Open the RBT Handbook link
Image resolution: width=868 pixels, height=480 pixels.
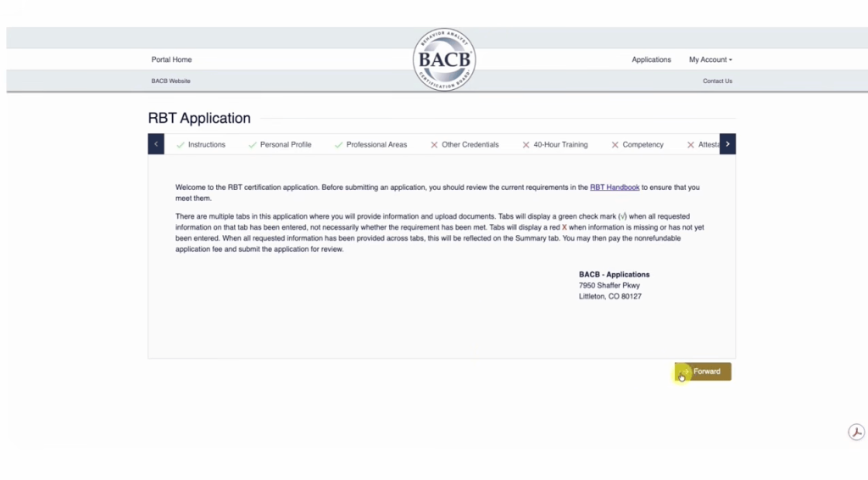[615, 187]
